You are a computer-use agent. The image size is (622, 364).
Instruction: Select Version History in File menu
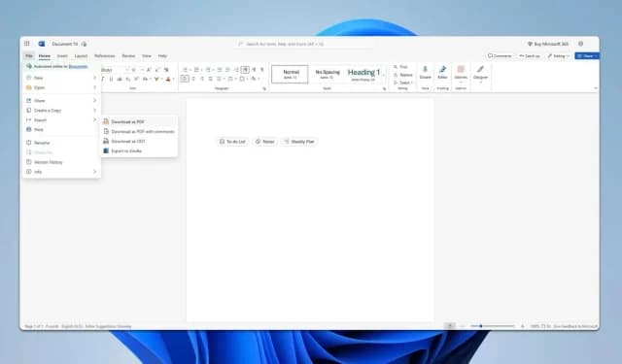click(61, 162)
